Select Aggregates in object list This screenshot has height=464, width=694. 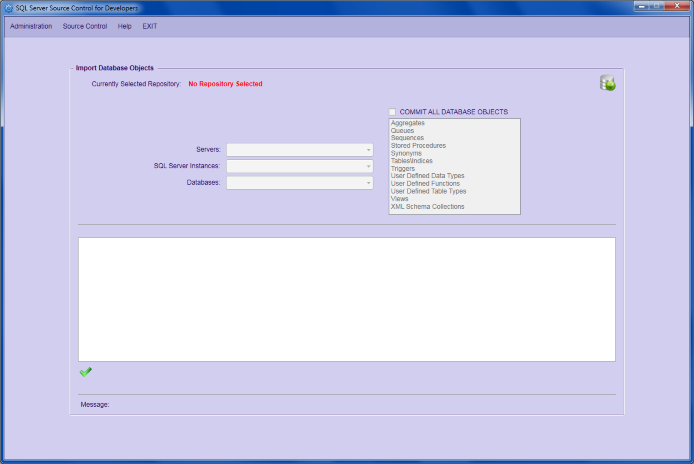408,123
